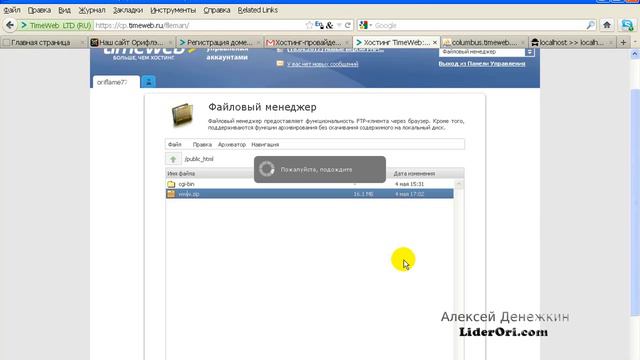Click the www.zip archive icon
The image size is (640, 360).
[171, 194]
